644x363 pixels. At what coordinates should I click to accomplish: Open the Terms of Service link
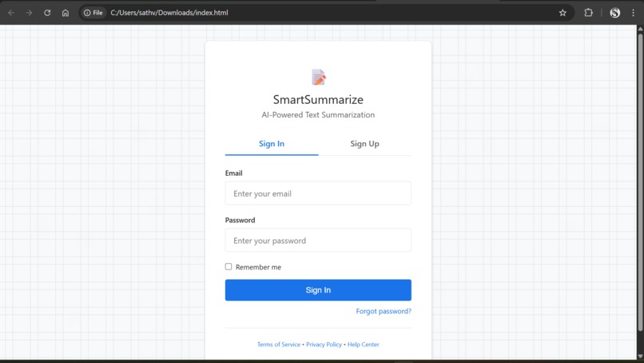pos(279,345)
